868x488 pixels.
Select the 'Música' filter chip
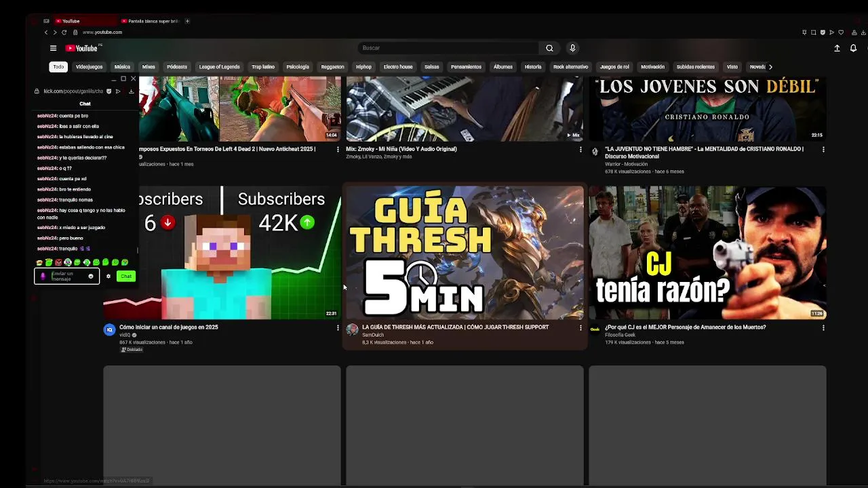pyautogui.click(x=122, y=67)
